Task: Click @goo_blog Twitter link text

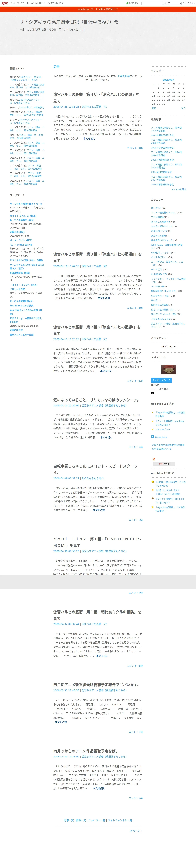Action: click(161, 437)
